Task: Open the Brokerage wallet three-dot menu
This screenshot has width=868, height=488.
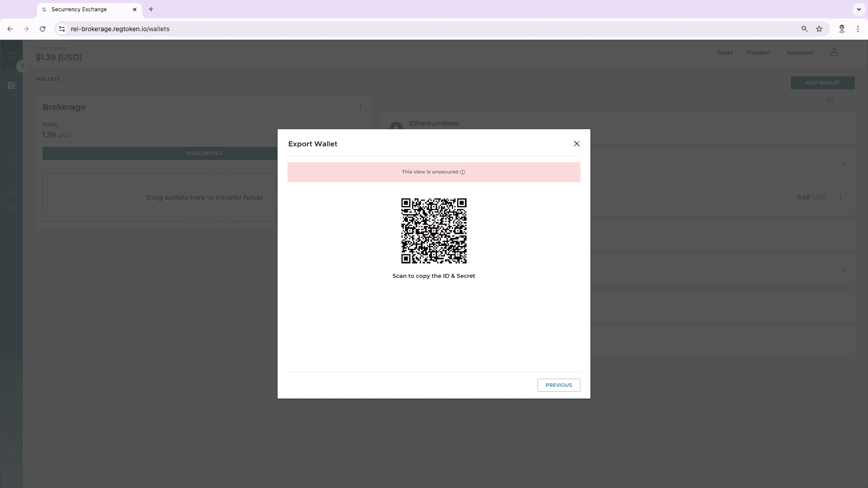Action: (360, 107)
